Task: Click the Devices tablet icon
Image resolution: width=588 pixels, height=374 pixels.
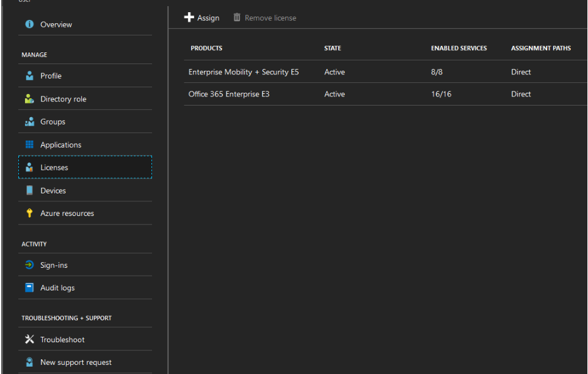Action: 29,190
